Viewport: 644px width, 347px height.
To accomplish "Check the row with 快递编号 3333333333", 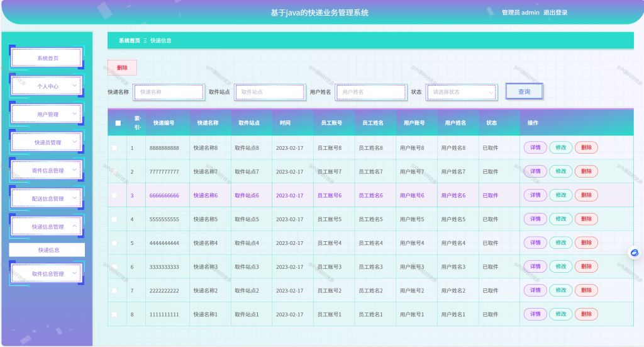I will (x=114, y=267).
